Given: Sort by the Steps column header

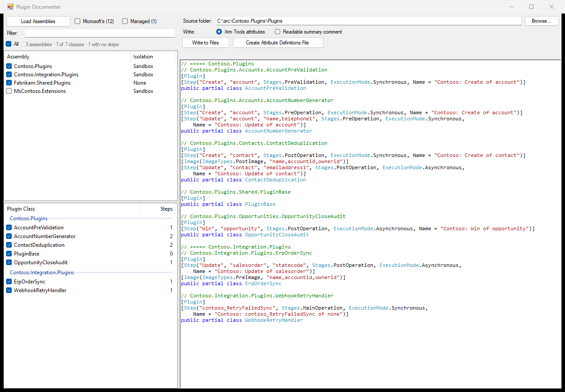Looking at the screenshot, I should pyautogui.click(x=158, y=209).
